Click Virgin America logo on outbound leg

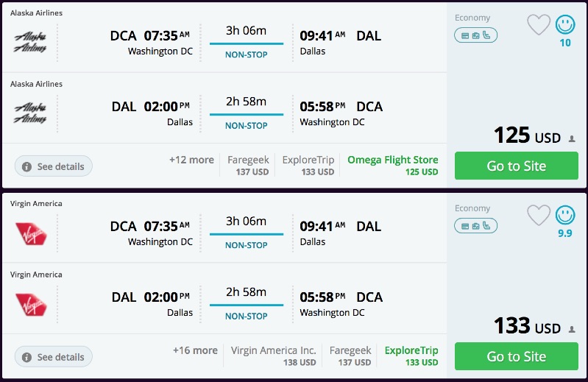tap(30, 232)
